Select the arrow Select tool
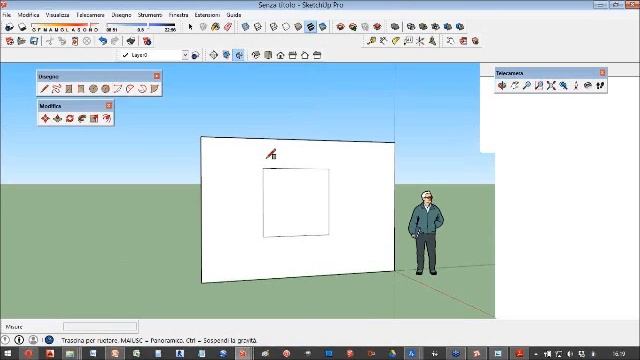640x360 pixels. click(191, 27)
